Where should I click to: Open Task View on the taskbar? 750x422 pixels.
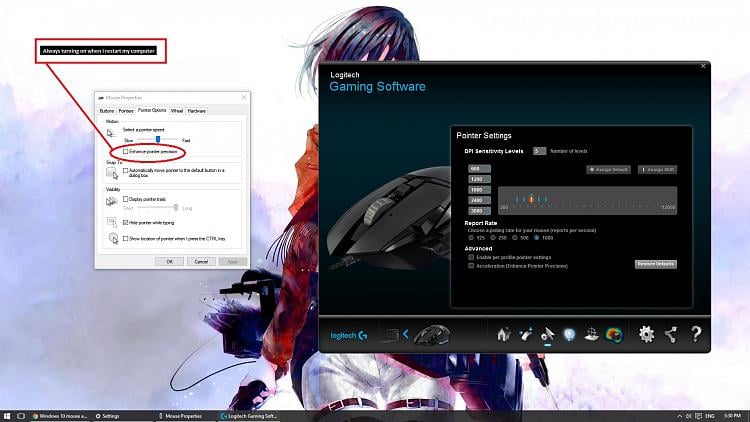(21, 416)
